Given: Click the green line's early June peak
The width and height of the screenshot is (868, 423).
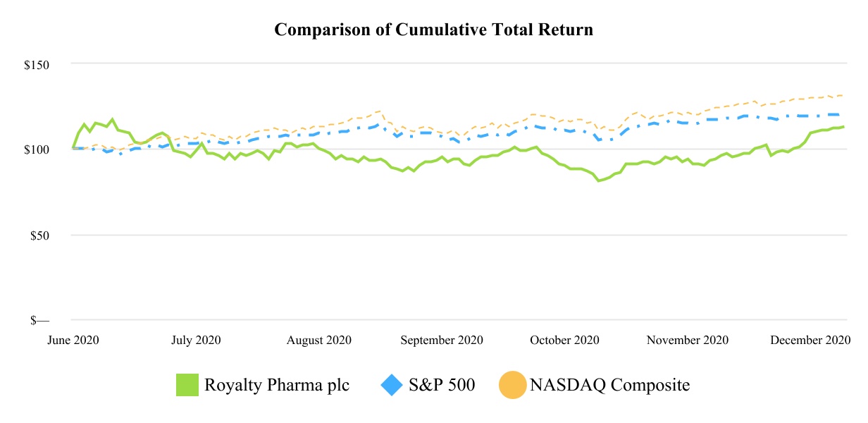Looking at the screenshot, I should point(112,119).
